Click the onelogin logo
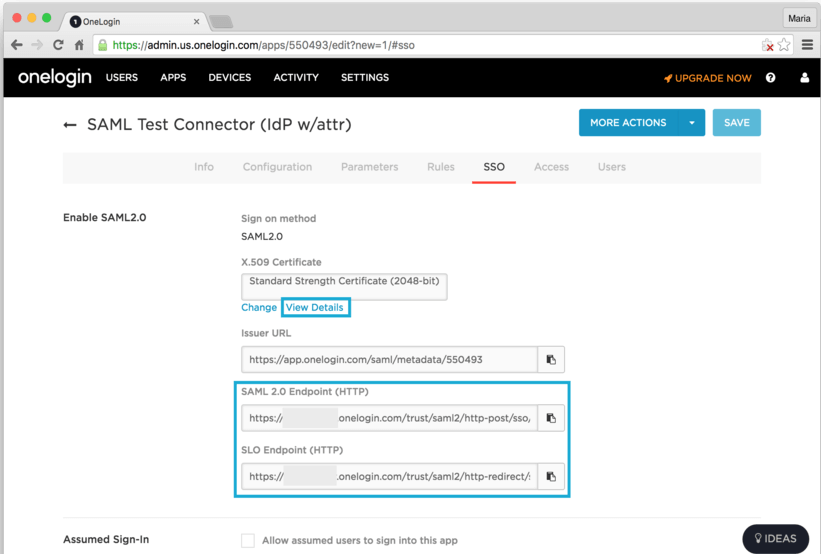The image size is (821, 554). pyautogui.click(x=54, y=77)
